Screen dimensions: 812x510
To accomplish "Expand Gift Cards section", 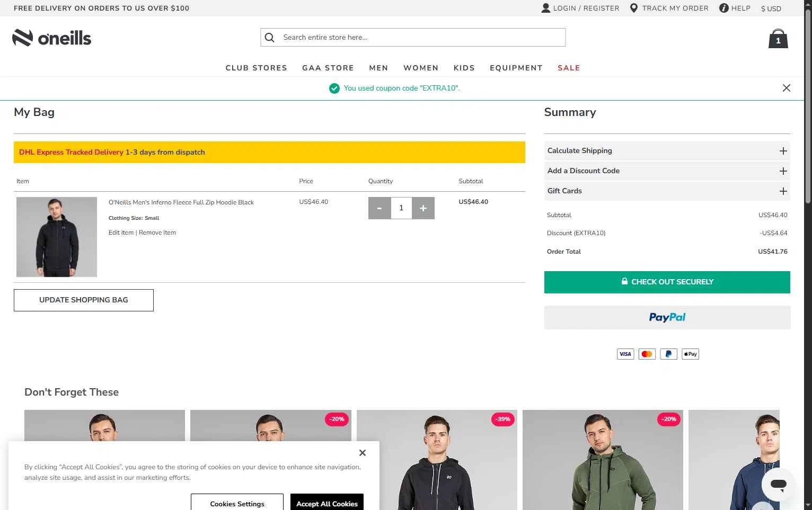I will (667, 191).
